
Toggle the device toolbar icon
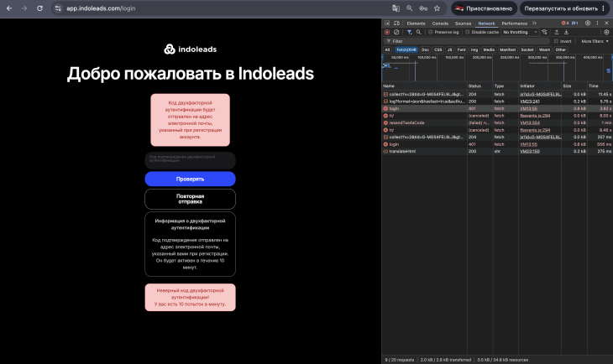pos(396,23)
